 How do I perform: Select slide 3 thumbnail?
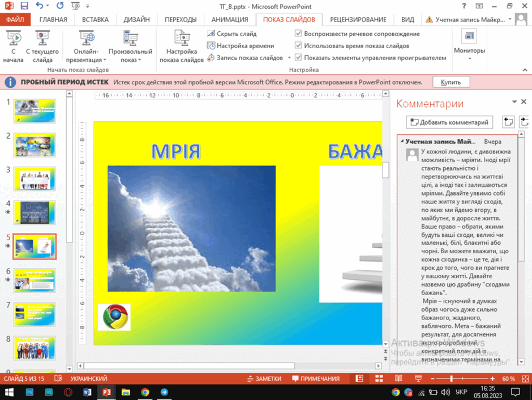[x=35, y=179]
